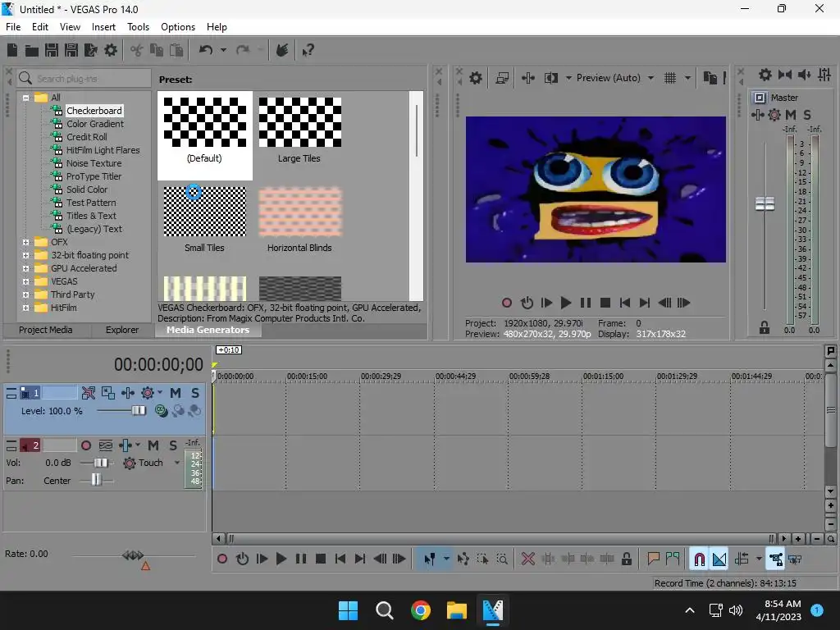Save the project using the floppy icon

click(x=52, y=50)
